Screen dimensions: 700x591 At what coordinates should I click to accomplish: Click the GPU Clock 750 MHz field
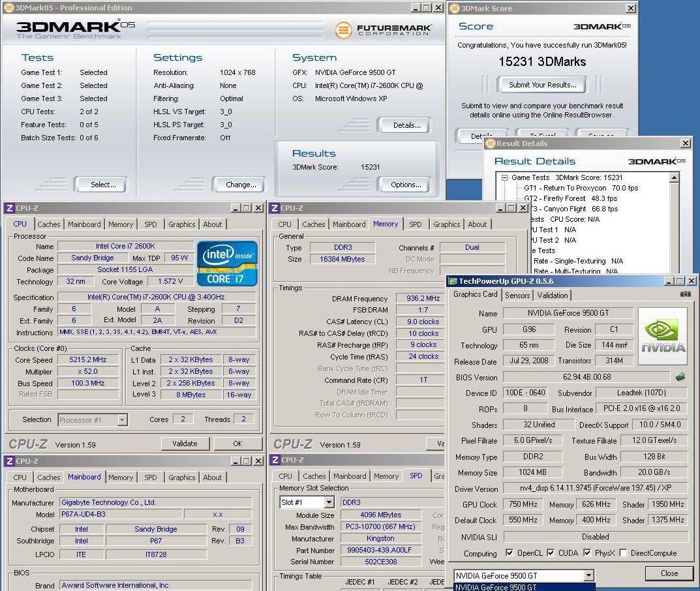click(x=523, y=504)
